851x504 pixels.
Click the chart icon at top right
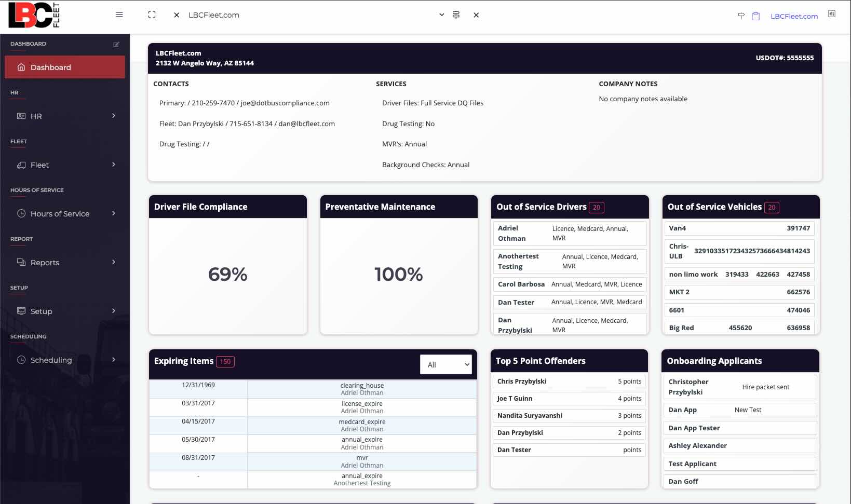coord(832,14)
